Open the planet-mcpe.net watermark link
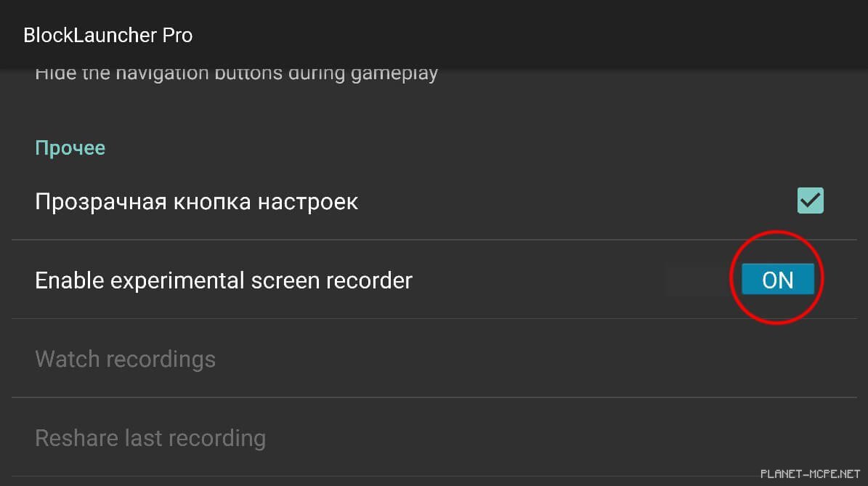The image size is (868, 486). click(810, 474)
